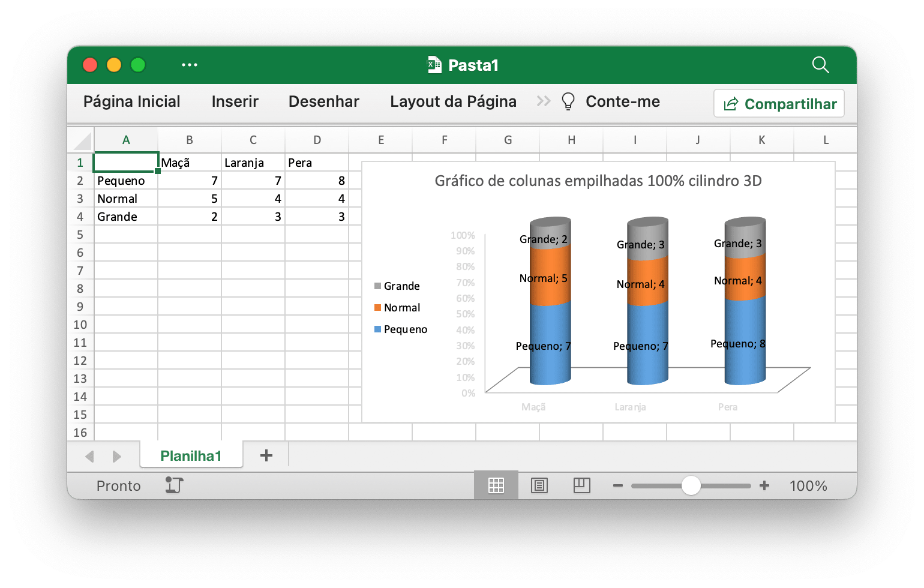Select row 1 header
Viewport: 924px width, 588px height.
point(80,163)
